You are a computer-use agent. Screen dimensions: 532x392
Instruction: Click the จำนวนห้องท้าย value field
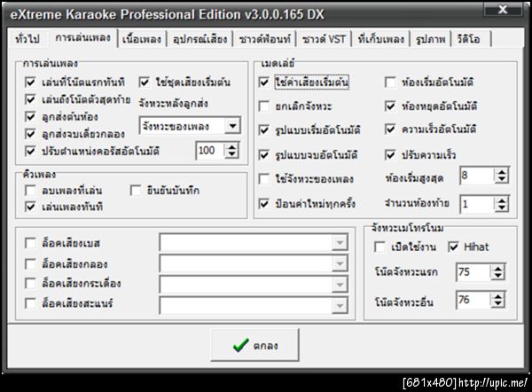[477, 204]
